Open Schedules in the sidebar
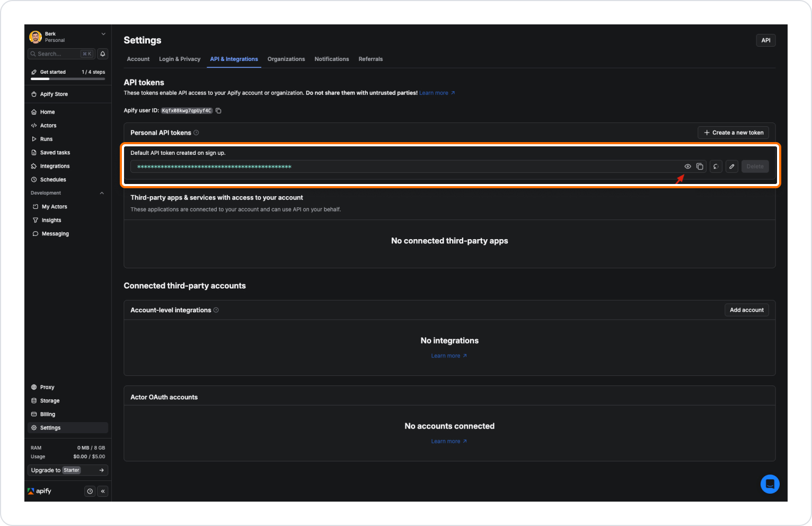This screenshot has width=812, height=526. pyautogui.click(x=68, y=180)
